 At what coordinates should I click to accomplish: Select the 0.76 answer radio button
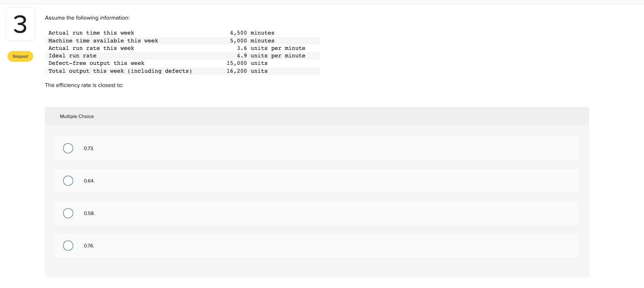[x=68, y=246]
